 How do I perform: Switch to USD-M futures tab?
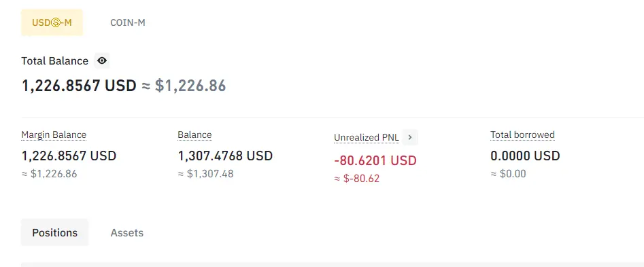52,22
